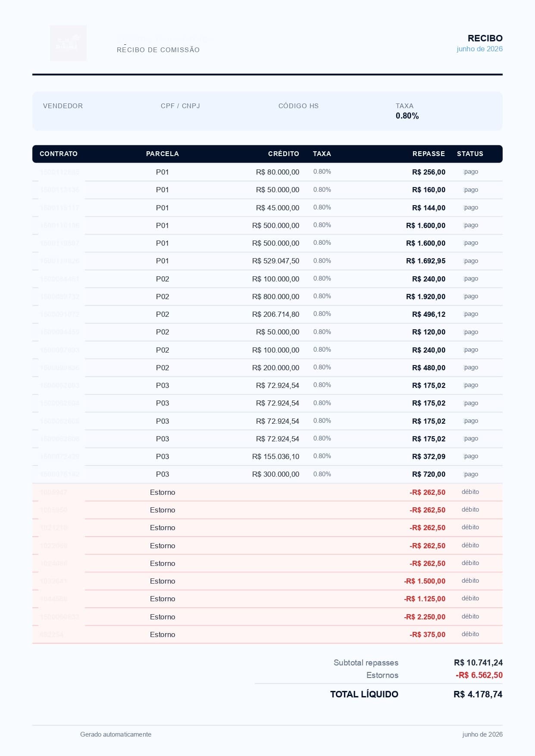The height and width of the screenshot is (756, 535).
Task: Click the CPF / CNPJ field label
Action: (x=180, y=106)
